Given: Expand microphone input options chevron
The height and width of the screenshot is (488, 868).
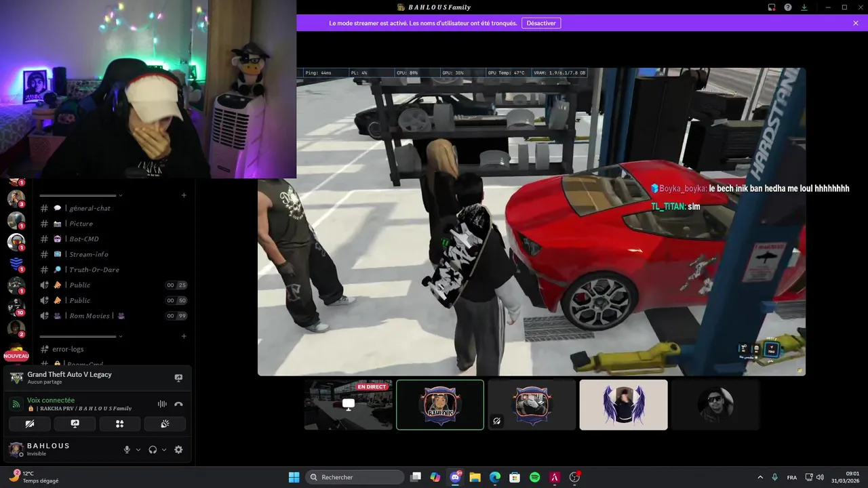Looking at the screenshot, I should click(138, 449).
